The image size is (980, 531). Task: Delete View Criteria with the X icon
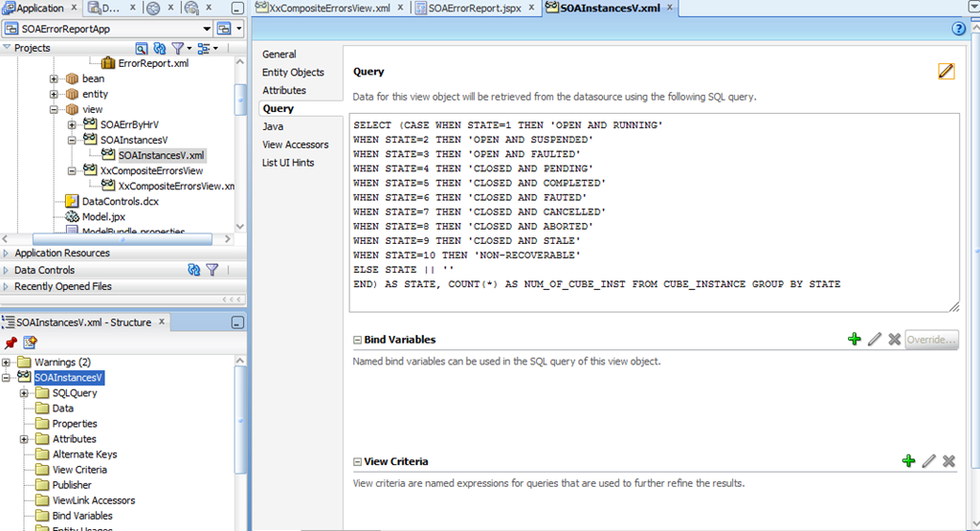pyautogui.click(x=948, y=461)
